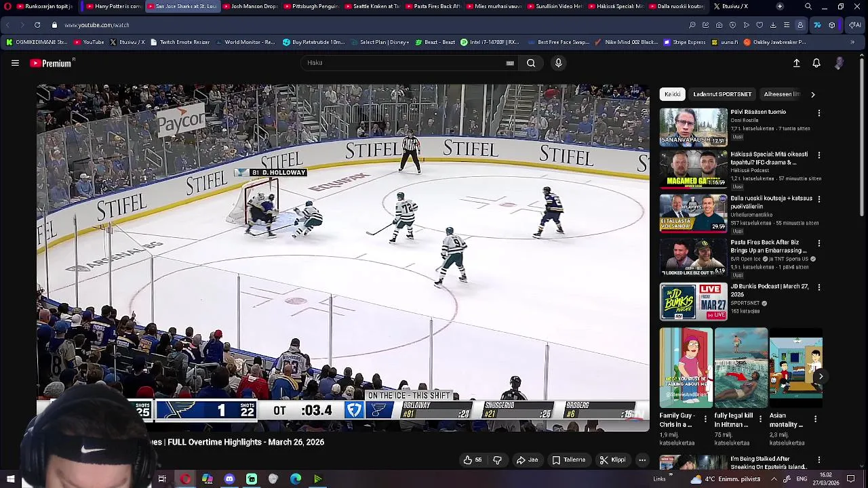Open the Dalla ruoskii koutseja video thumbnail
The image size is (868, 488).
tap(693, 213)
